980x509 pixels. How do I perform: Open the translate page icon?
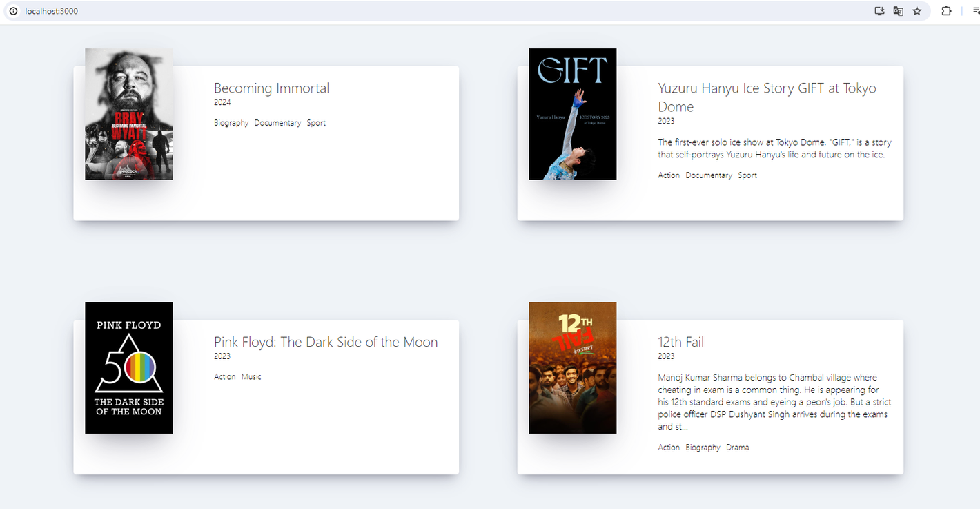tap(898, 11)
